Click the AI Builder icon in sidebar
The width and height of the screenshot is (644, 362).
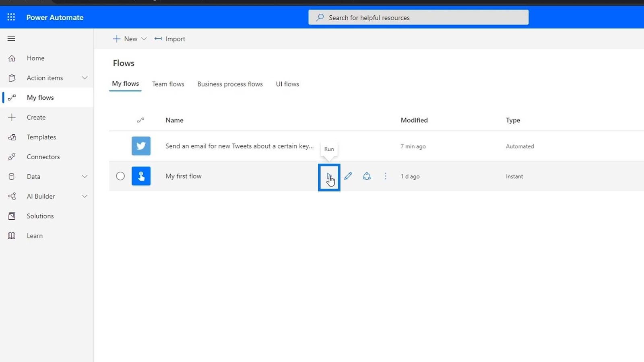click(12, 196)
